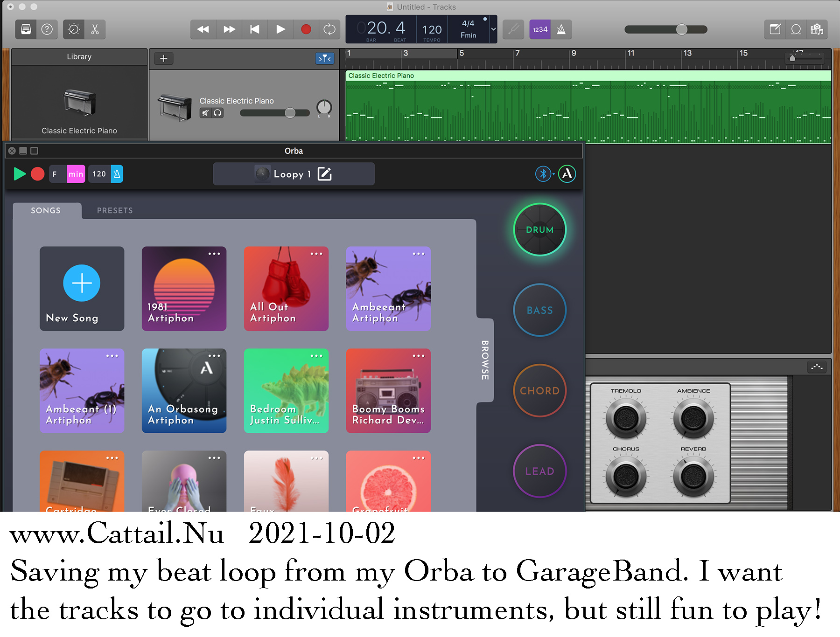This screenshot has height=637, width=840.
Task: Open options menu for 1981 song
Action: [214, 254]
